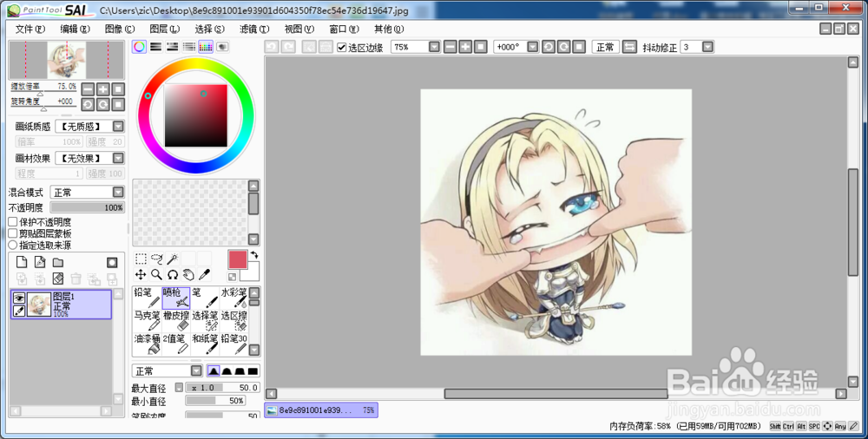
Task: Select the 选区擦 selection eraser
Action: coord(233,321)
